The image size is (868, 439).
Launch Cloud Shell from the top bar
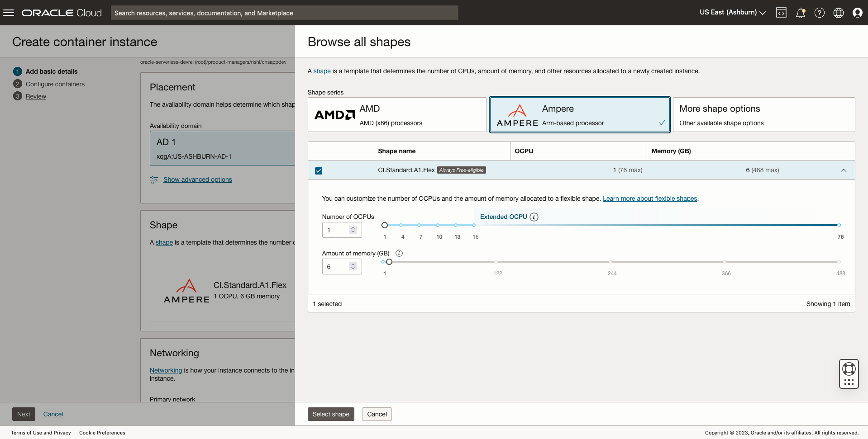[x=781, y=12]
